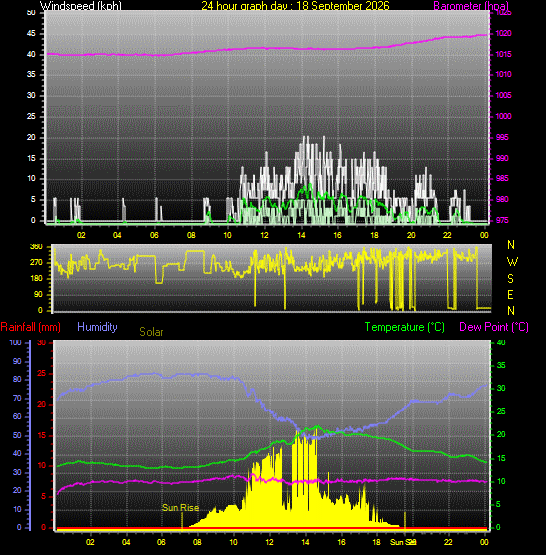Click hour 12 on windspeed graph time axis
Viewport: 546px width, 555px height.
click(264, 235)
